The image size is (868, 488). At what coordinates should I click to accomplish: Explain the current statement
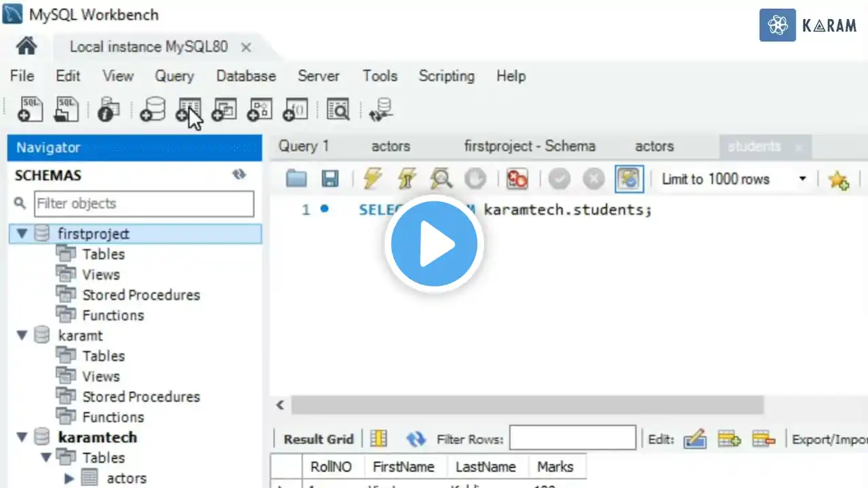(441, 179)
